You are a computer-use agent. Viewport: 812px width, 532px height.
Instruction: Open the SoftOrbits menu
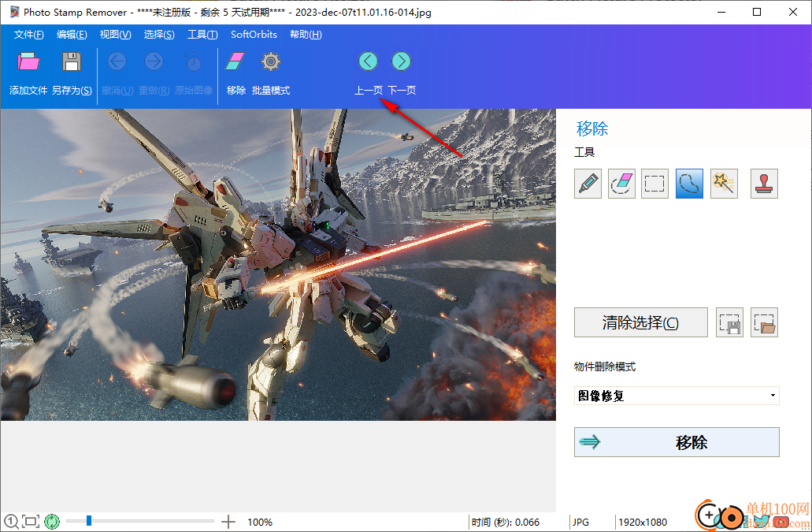point(254,35)
